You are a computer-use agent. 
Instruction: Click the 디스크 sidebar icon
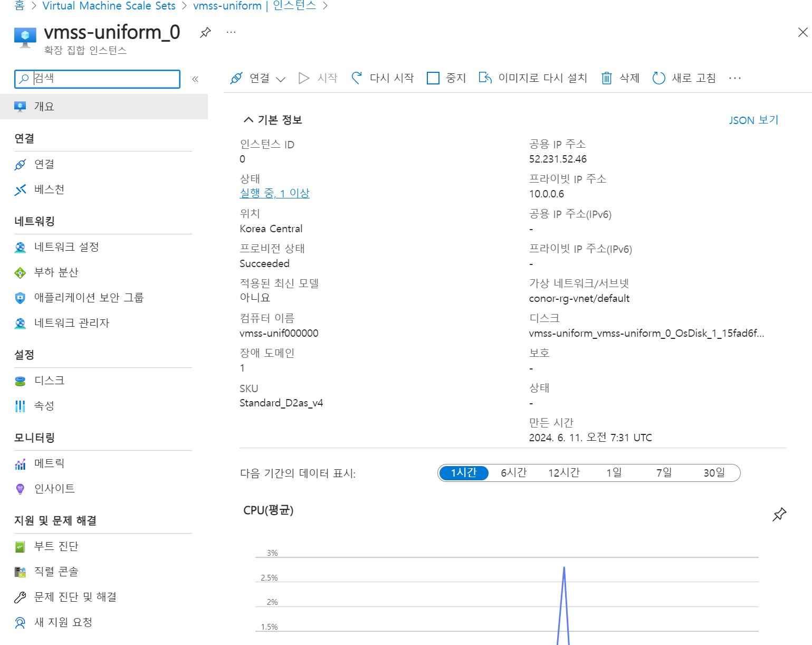click(x=20, y=381)
